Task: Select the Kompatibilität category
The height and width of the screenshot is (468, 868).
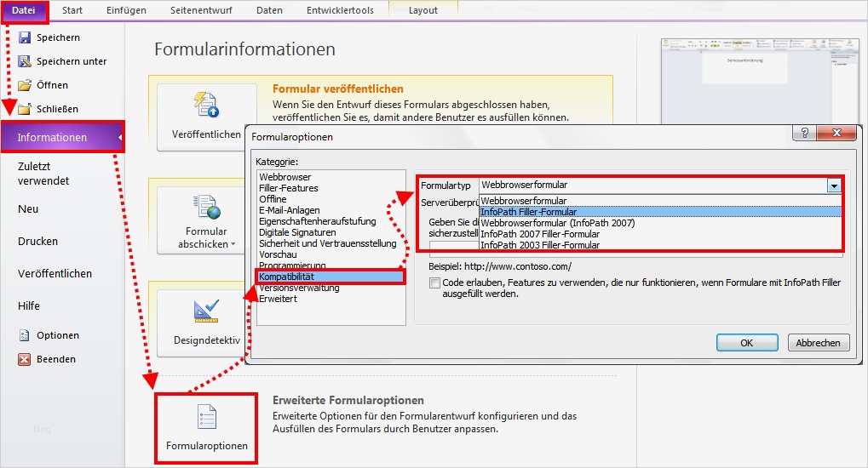Action: click(x=331, y=277)
